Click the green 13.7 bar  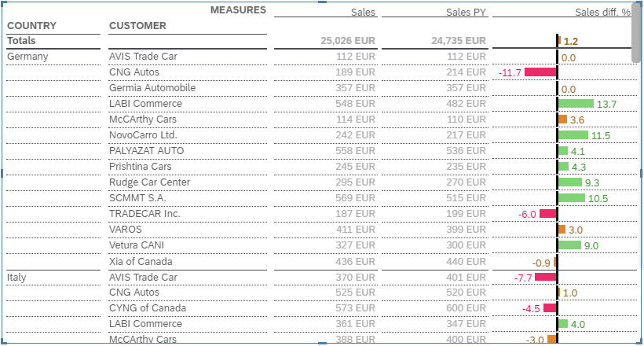point(576,104)
